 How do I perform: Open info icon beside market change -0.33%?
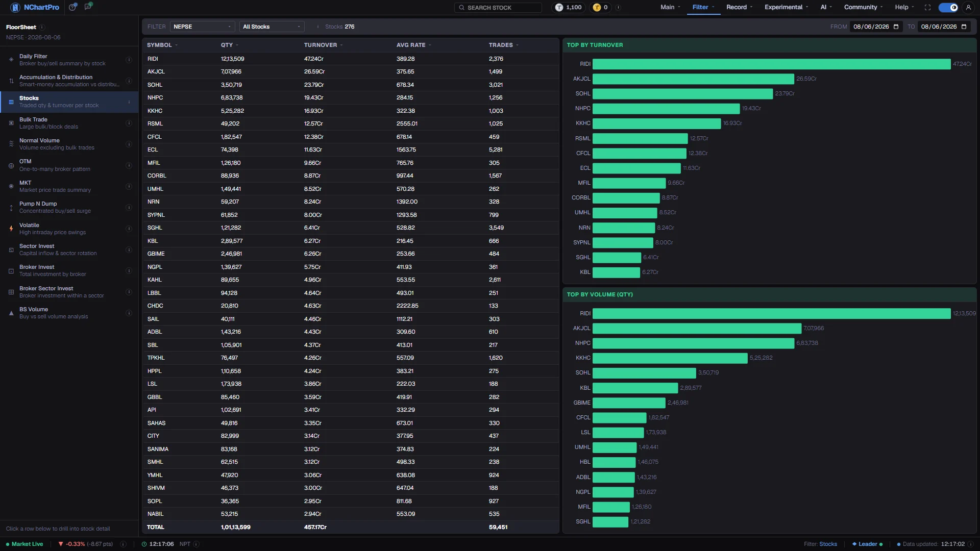tap(123, 544)
